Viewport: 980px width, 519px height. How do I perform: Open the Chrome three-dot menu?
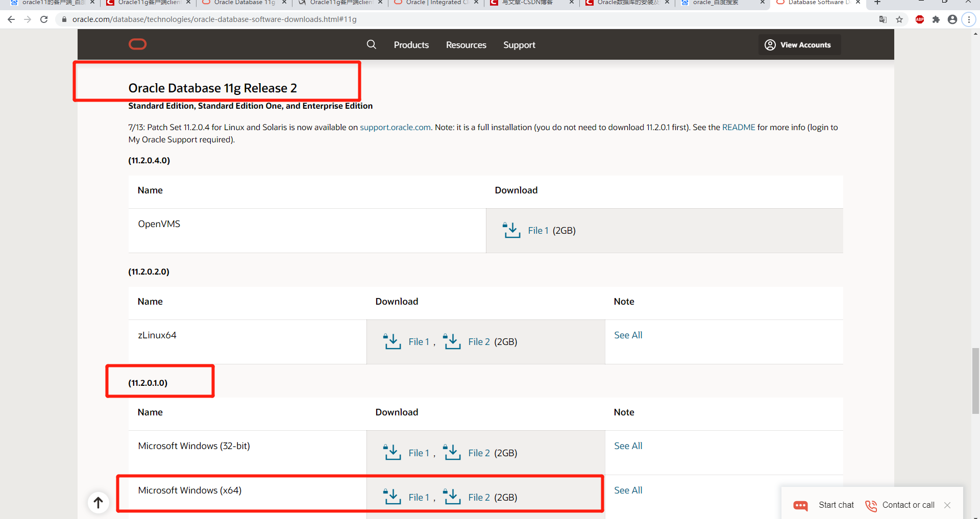pos(969,19)
